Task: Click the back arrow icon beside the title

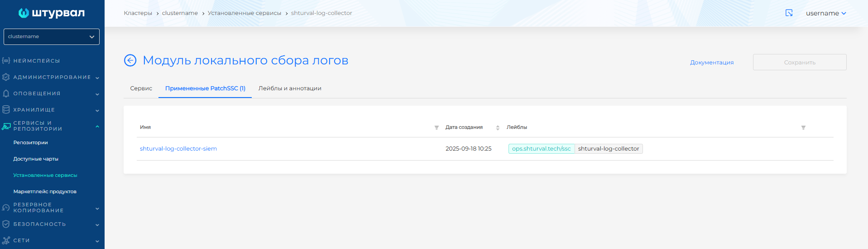Action: pyautogui.click(x=130, y=60)
